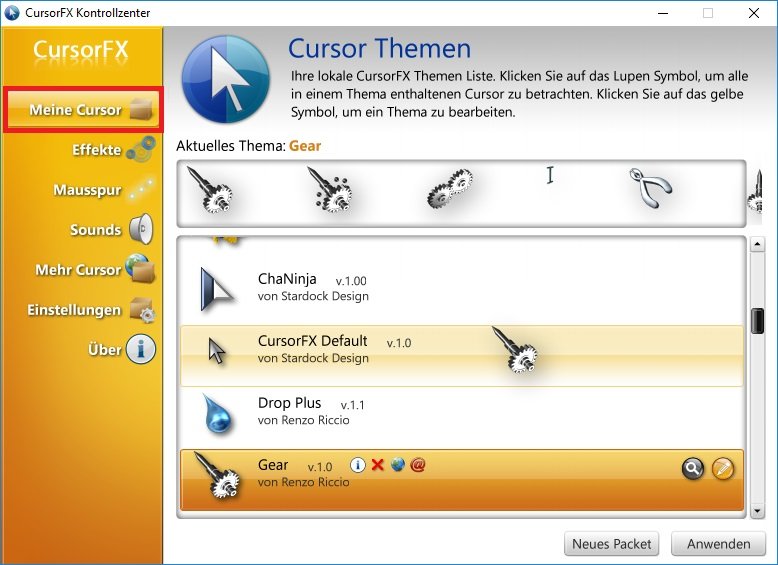Minimize the CursorFX Kontrollzenter window
Viewport: 778px width, 565px height.
click(663, 13)
